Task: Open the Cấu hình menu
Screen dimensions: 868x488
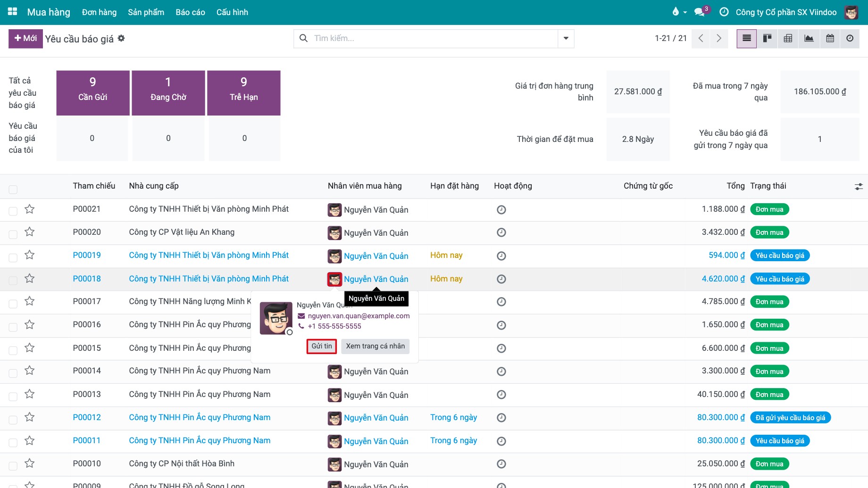Action: click(232, 12)
